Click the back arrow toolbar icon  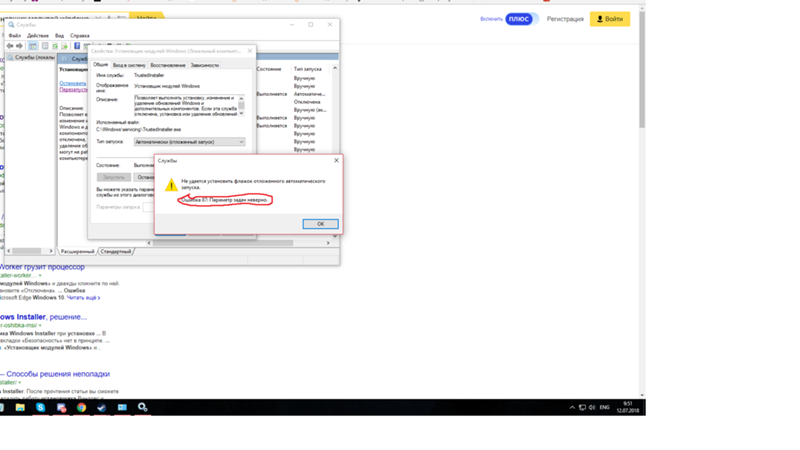tap(10, 46)
